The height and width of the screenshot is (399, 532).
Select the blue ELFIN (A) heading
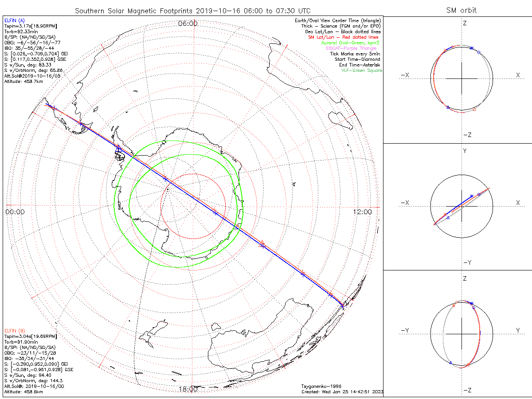(15, 20)
